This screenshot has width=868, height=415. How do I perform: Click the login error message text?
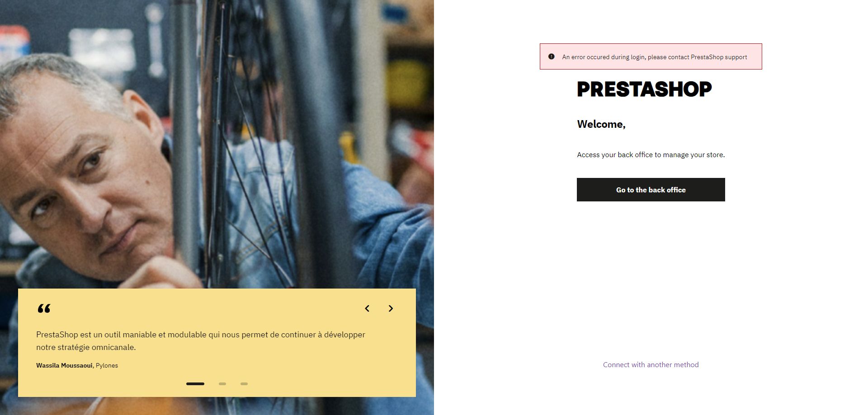654,57
